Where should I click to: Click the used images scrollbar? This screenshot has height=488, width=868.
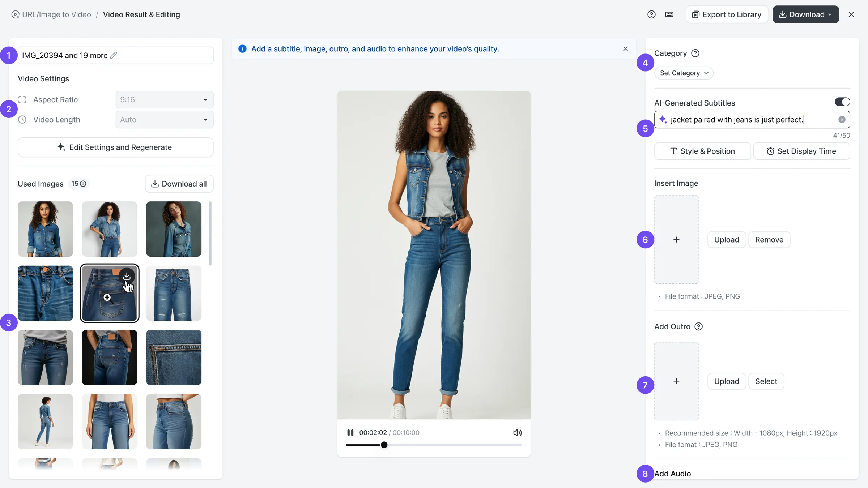tap(210, 234)
